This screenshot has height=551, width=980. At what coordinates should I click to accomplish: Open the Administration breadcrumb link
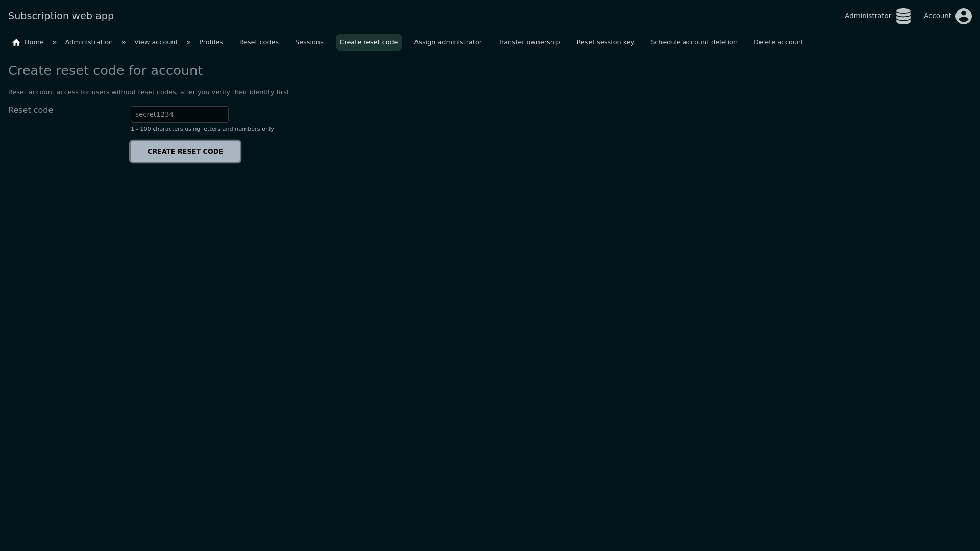pos(89,42)
